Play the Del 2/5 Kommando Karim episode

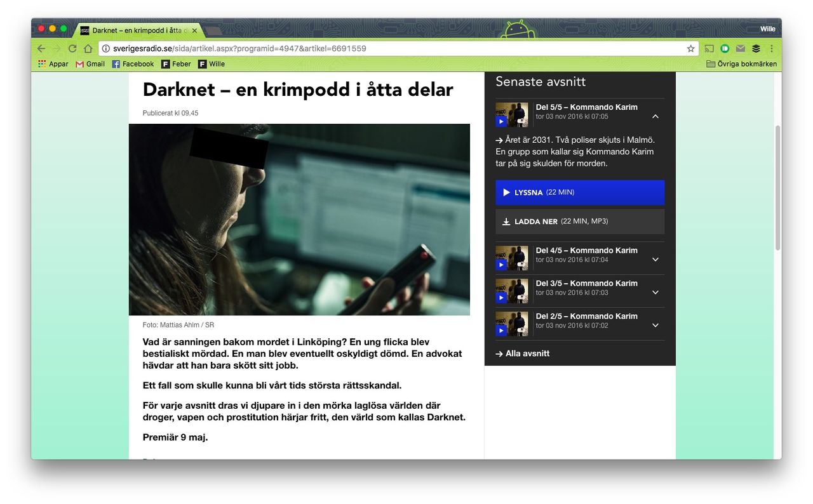[501, 330]
